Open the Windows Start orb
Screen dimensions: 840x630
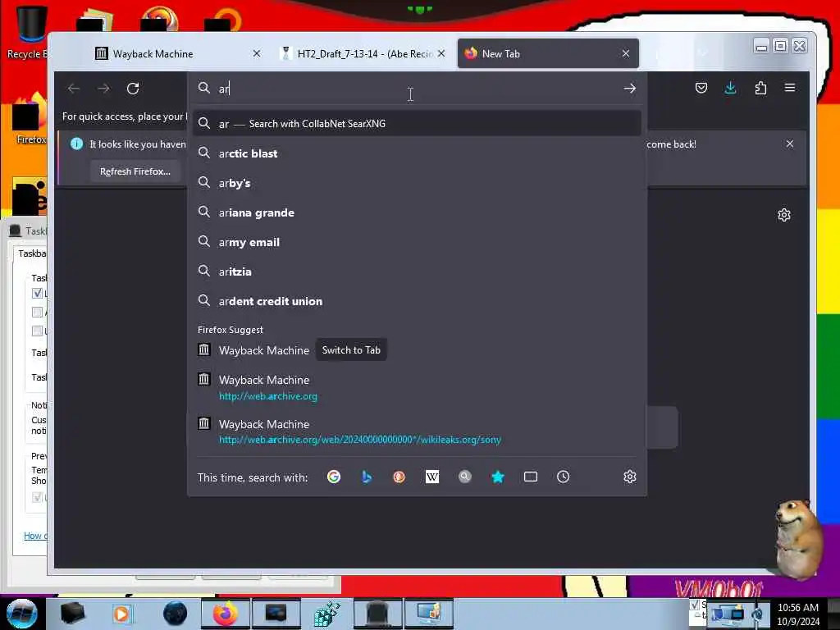click(21, 614)
